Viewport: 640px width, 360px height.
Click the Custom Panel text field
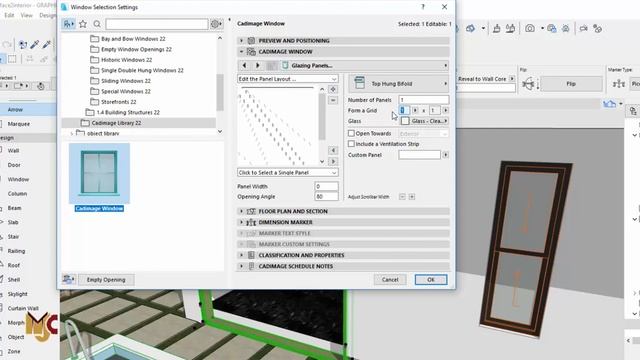pyautogui.click(x=420, y=155)
